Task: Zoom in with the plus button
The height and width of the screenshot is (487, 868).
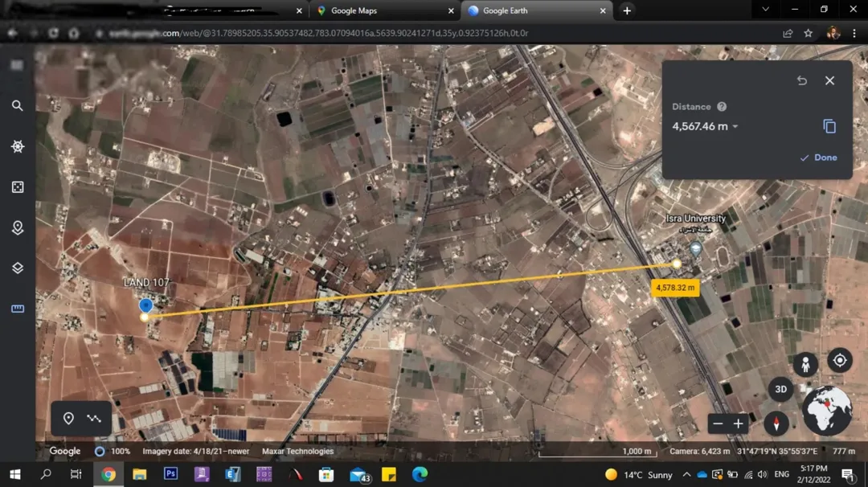Action: [738, 424]
